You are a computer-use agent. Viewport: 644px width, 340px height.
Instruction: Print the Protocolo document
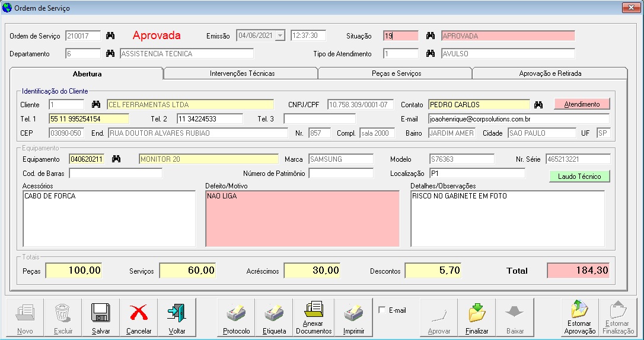(236, 313)
